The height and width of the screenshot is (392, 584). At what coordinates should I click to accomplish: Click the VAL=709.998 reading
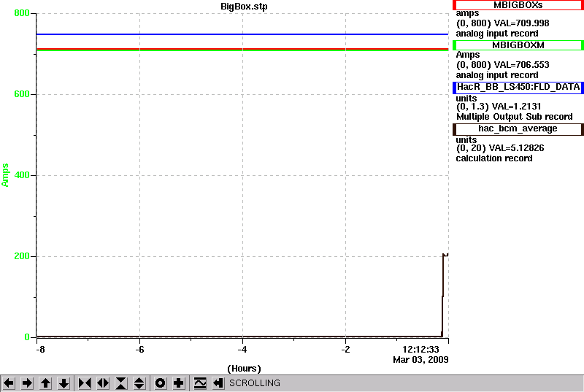tap(521, 23)
